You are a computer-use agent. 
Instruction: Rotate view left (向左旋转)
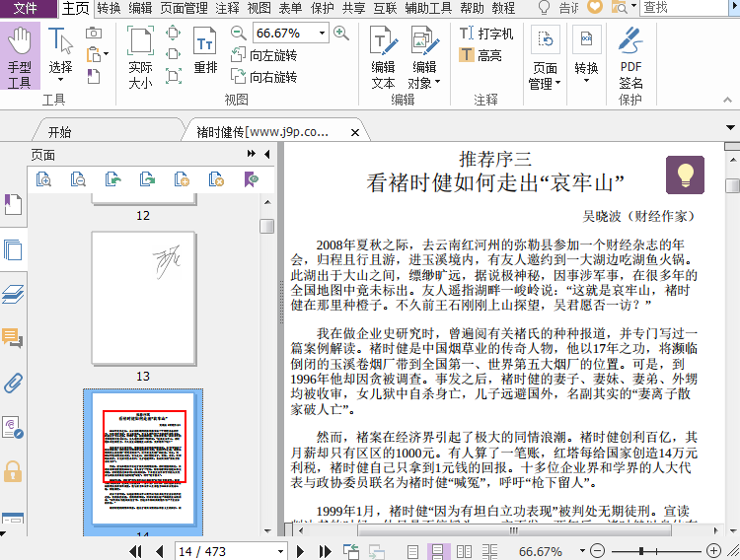pyautogui.click(x=263, y=55)
